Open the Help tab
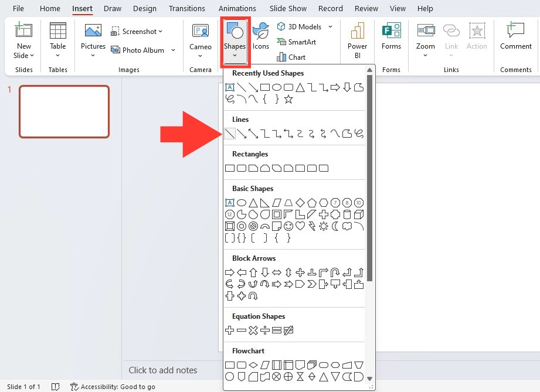 [x=425, y=9]
